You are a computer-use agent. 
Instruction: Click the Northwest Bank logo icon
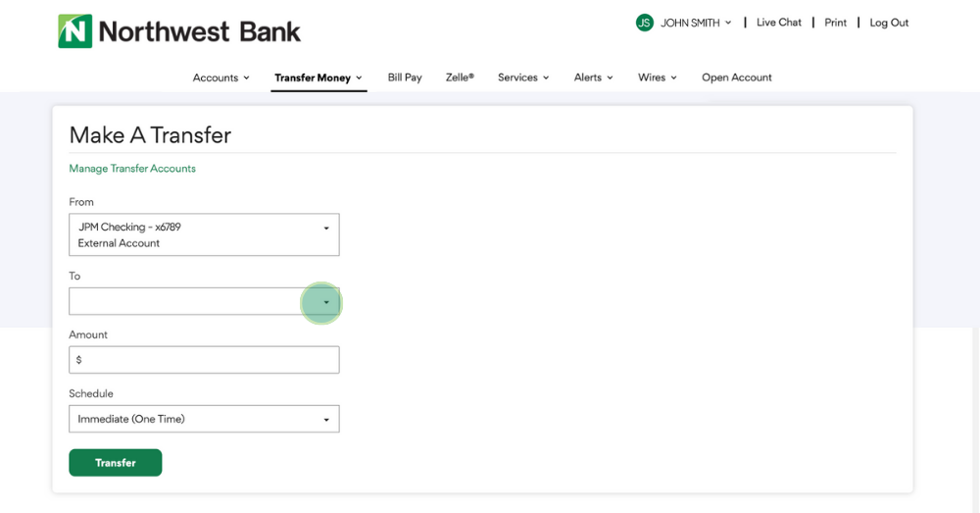pyautogui.click(x=74, y=31)
